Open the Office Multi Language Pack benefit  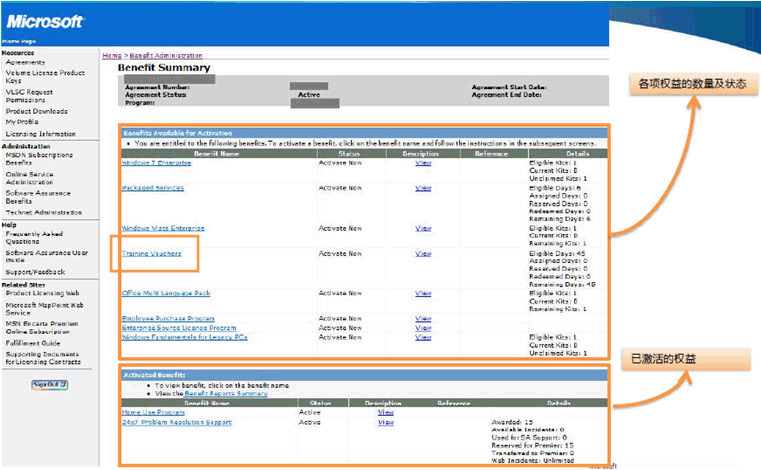point(166,293)
